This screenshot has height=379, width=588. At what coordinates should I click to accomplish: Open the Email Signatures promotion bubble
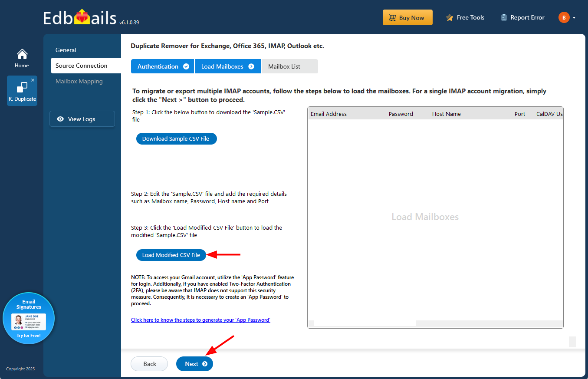tap(29, 318)
